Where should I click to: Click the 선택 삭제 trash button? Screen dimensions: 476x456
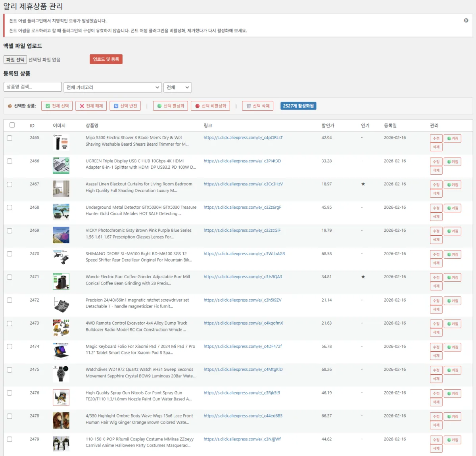tap(258, 106)
